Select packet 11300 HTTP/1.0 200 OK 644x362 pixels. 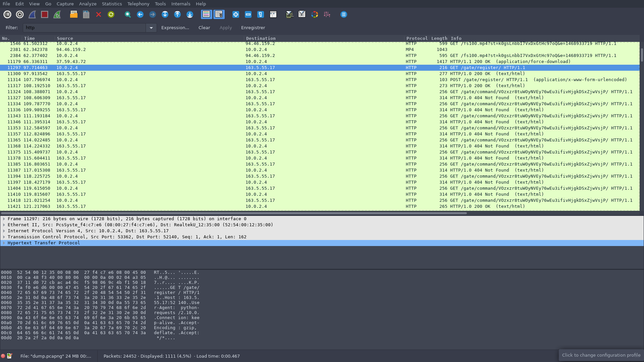click(320, 74)
